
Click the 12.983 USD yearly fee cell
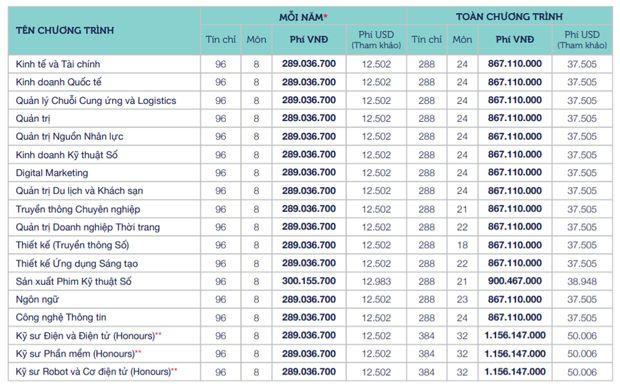point(376,281)
